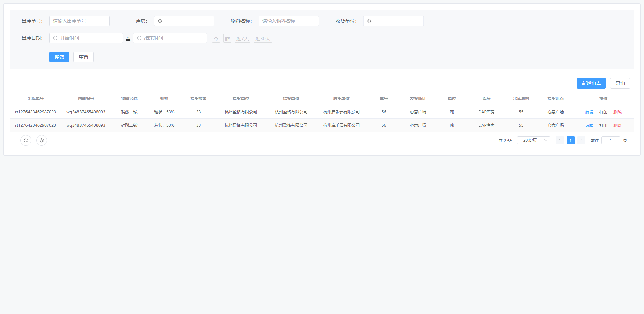Click 粒状，53% in the second row
644x314 pixels.
point(164,125)
